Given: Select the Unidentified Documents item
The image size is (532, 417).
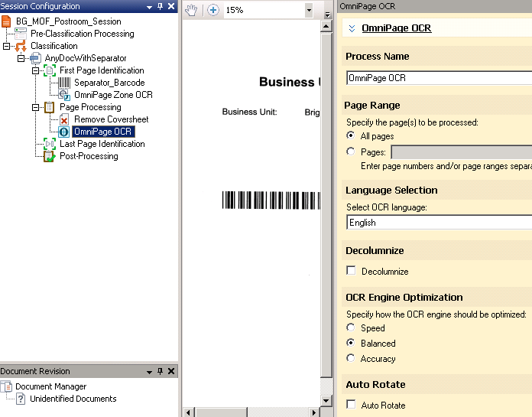Looking at the screenshot, I should pyautogui.click(x=73, y=399).
